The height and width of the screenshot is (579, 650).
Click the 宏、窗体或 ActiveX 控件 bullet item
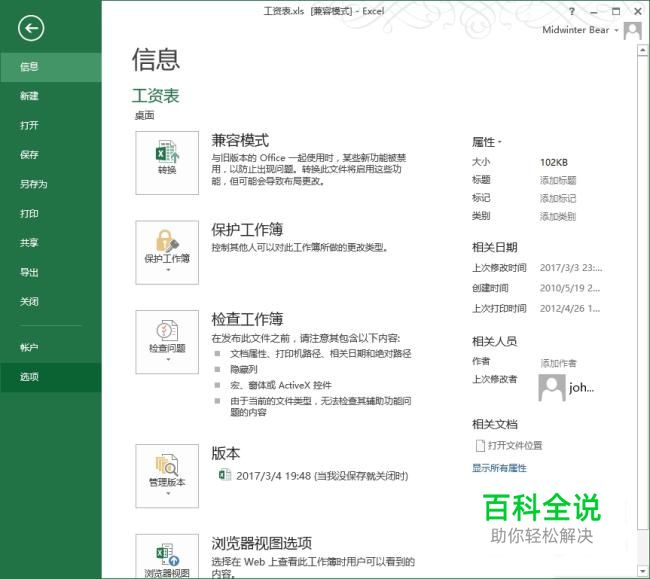[x=281, y=385]
